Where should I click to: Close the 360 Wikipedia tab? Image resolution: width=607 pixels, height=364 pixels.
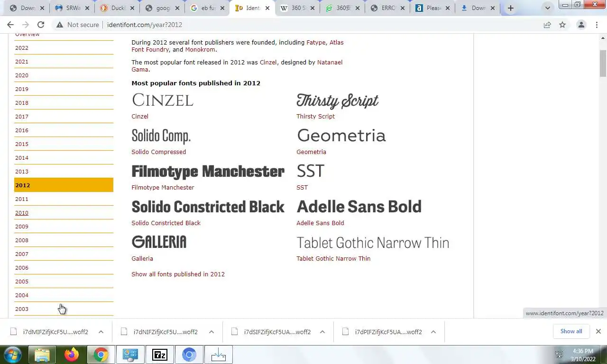313,8
